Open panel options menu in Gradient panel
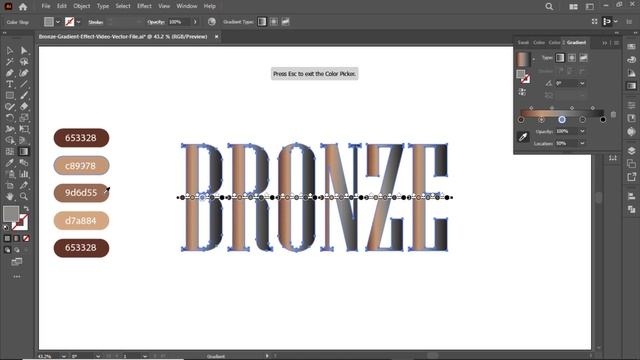Viewport: 640px width, 360px height. point(617,43)
